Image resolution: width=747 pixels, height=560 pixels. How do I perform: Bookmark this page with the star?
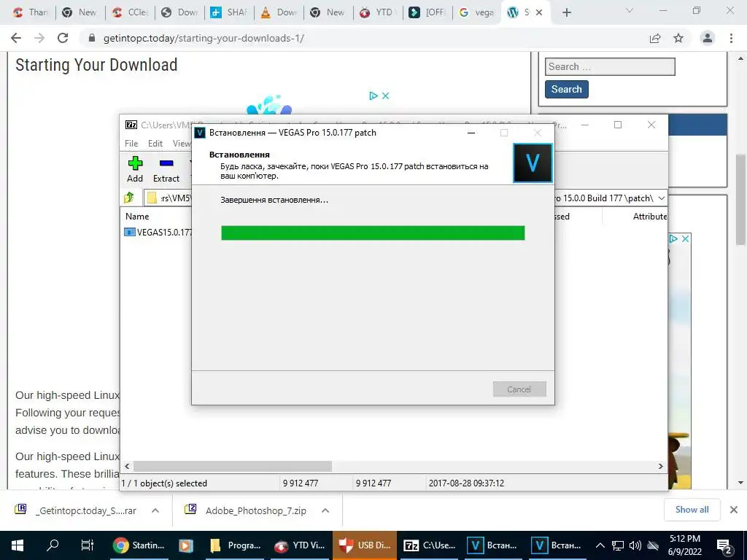[678, 38]
